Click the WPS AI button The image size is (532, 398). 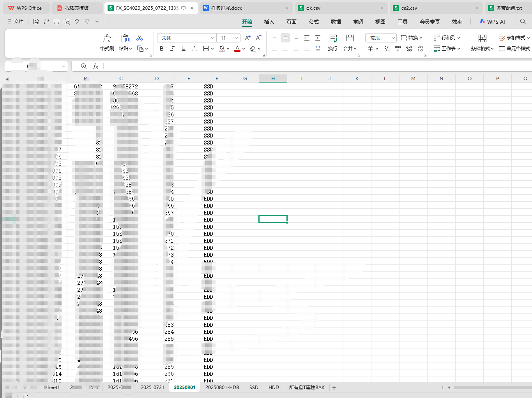tap(492, 22)
